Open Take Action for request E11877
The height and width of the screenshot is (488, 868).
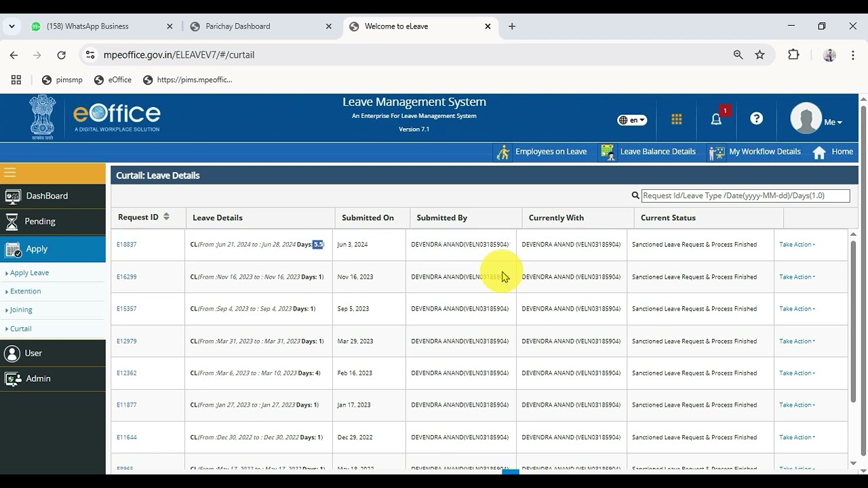click(797, 405)
